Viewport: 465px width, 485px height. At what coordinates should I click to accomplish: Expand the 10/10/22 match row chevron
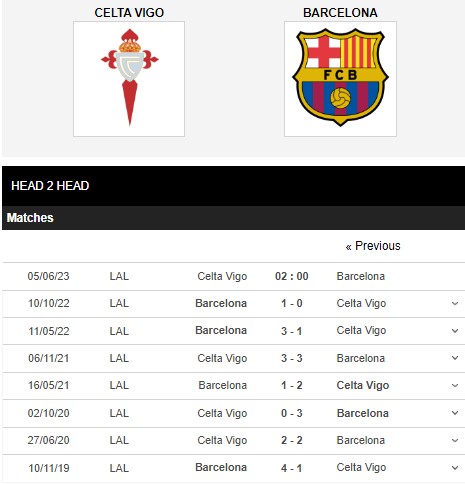[x=455, y=303]
